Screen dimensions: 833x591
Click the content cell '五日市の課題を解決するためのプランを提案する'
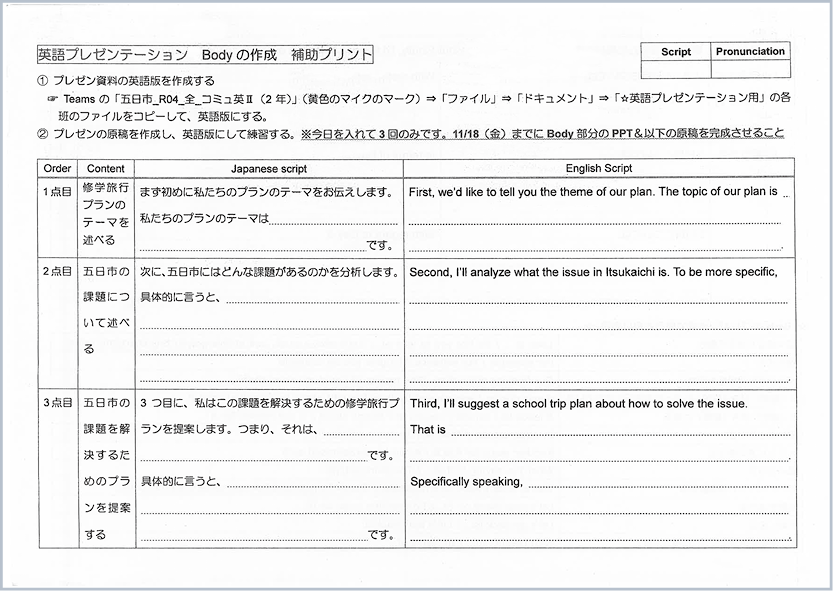pos(106,468)
